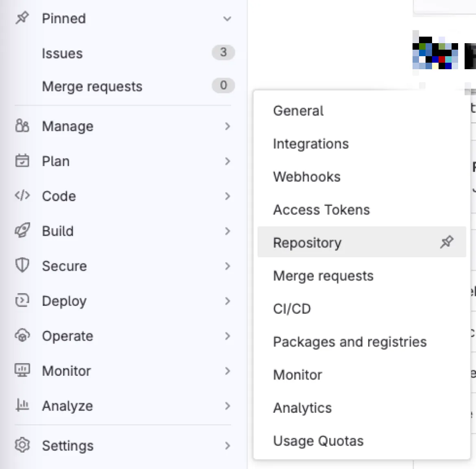Click the Secure shield icon
The height and width of the screenshot is (469, 476).
pos(22,265)
